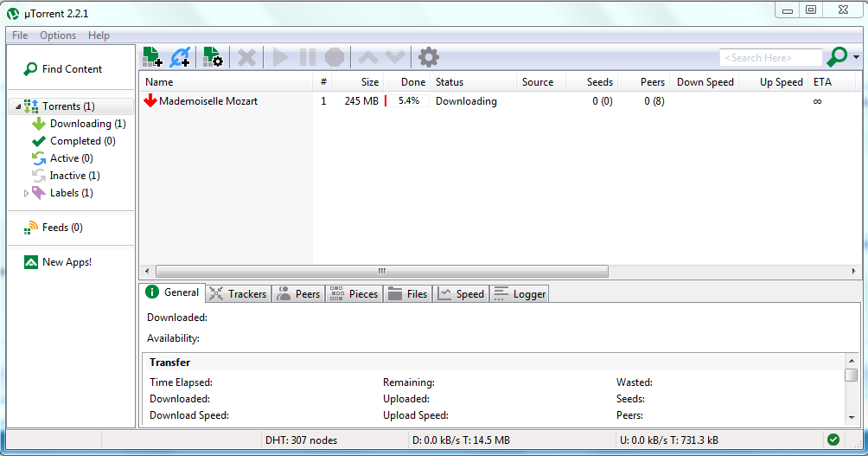This screenshot has width=868, height=456.
Task: Click the details pane scroll down arrow
Action: click(x=852, y=418)
